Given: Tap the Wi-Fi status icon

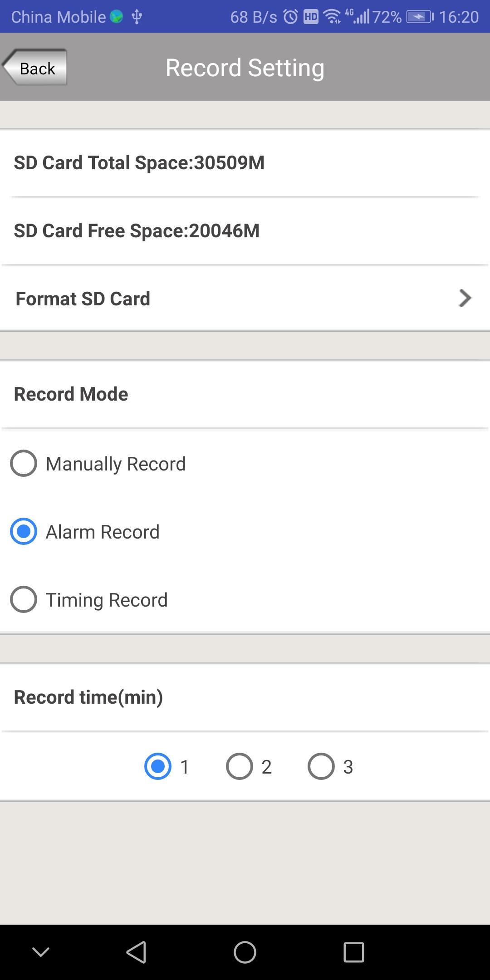Looking at the screenshot, I should (332, 17).
